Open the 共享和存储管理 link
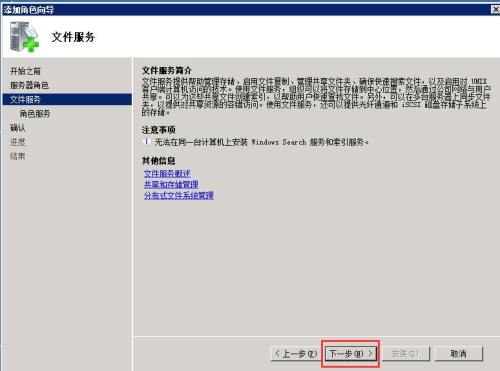The image size is (500, 371). pyautogui.click(x=171, y=184)
